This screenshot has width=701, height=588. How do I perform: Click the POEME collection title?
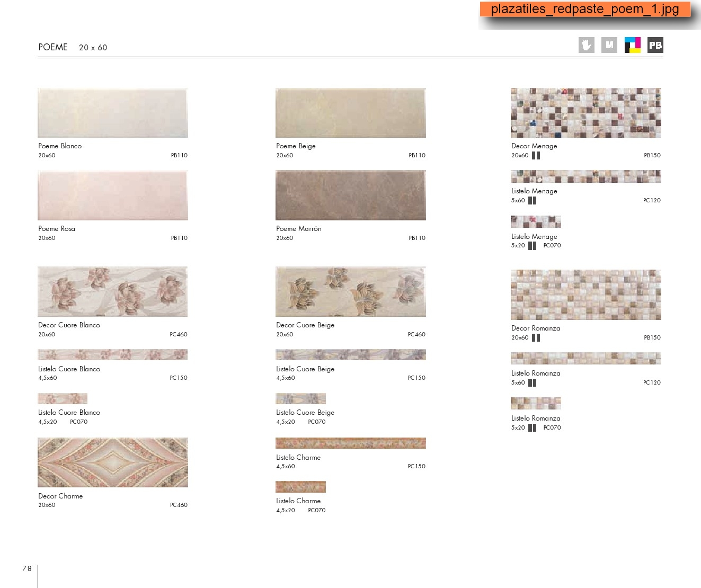(53, 47)
